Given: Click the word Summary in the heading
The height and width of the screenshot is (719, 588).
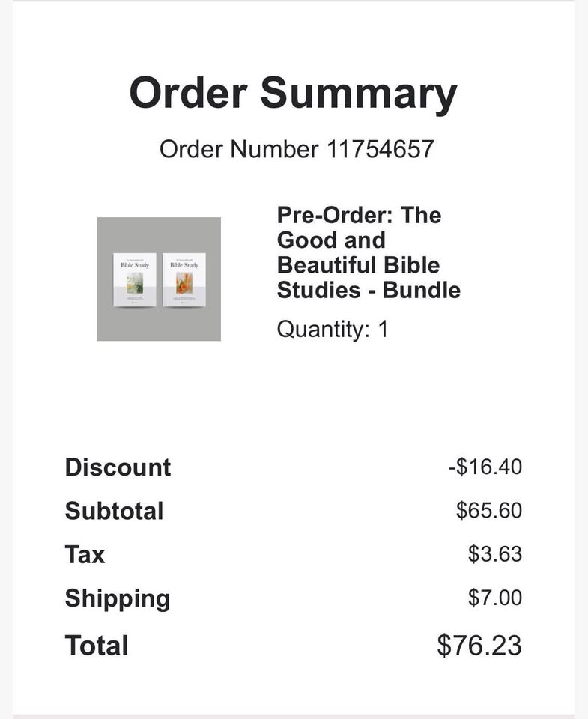Looking at the screenshot, I should pos(359,94).
